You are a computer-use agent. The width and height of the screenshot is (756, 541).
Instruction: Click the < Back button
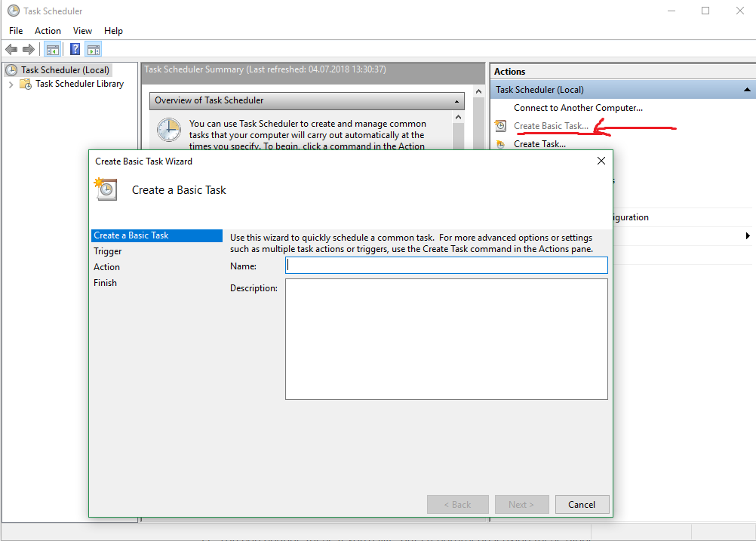(x=457, y=504)
